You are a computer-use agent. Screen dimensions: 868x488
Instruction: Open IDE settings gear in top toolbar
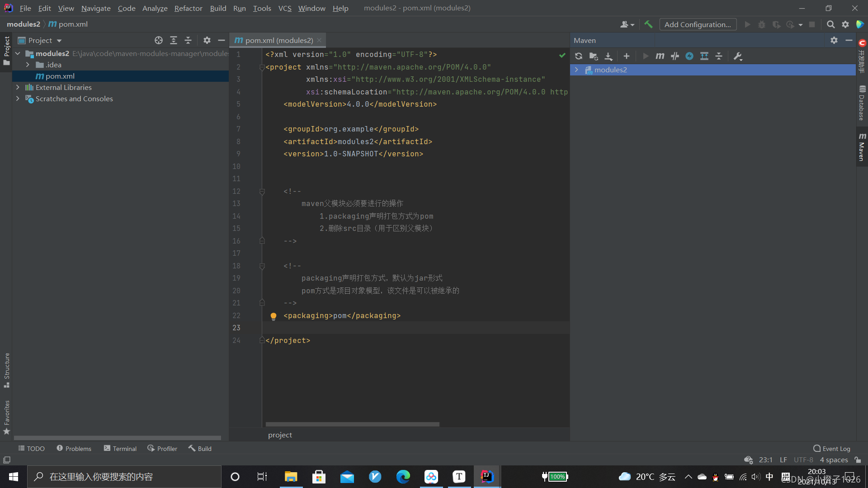click(845, 24)
